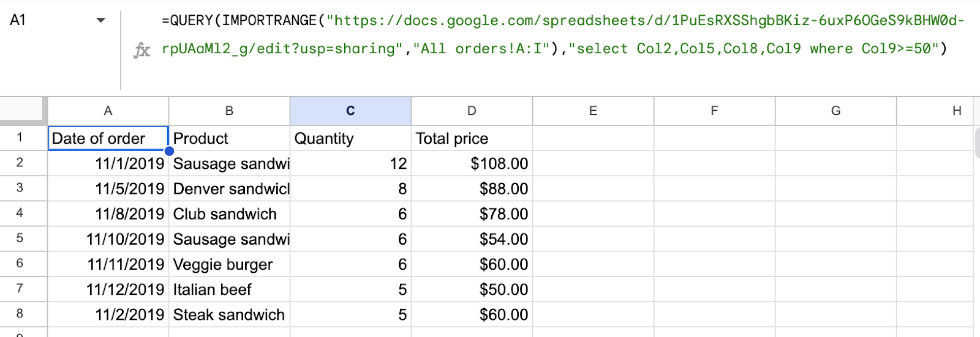Select column C header
980x337 pixels.
(x=350, y=111)
